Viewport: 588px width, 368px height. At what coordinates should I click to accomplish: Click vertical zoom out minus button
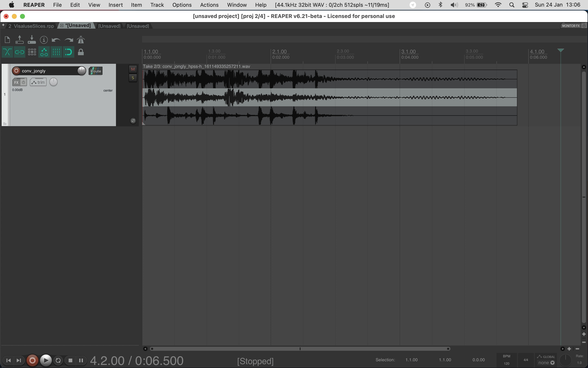click(584, 342)
